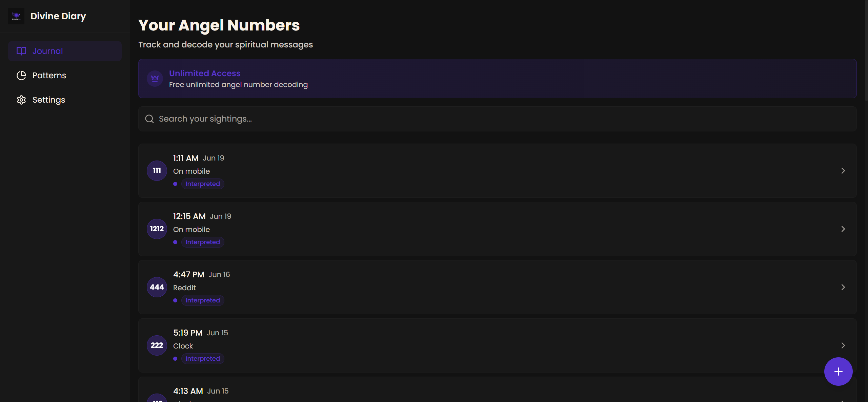Screen dimensions: 868x402
Task: Click the Interpreted tag on 1212 entry
Action: point(203,242)
